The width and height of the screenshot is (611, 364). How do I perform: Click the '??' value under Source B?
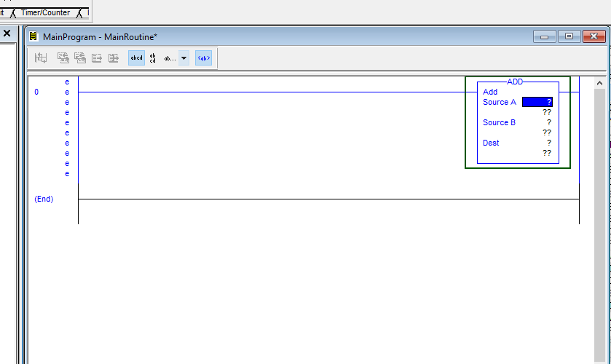pos(547,132)
